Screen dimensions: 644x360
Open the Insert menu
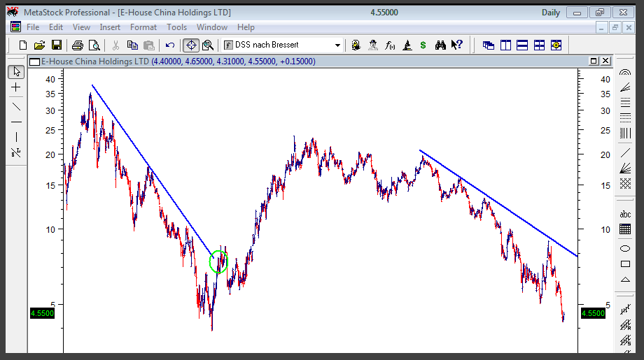[110, 27]
